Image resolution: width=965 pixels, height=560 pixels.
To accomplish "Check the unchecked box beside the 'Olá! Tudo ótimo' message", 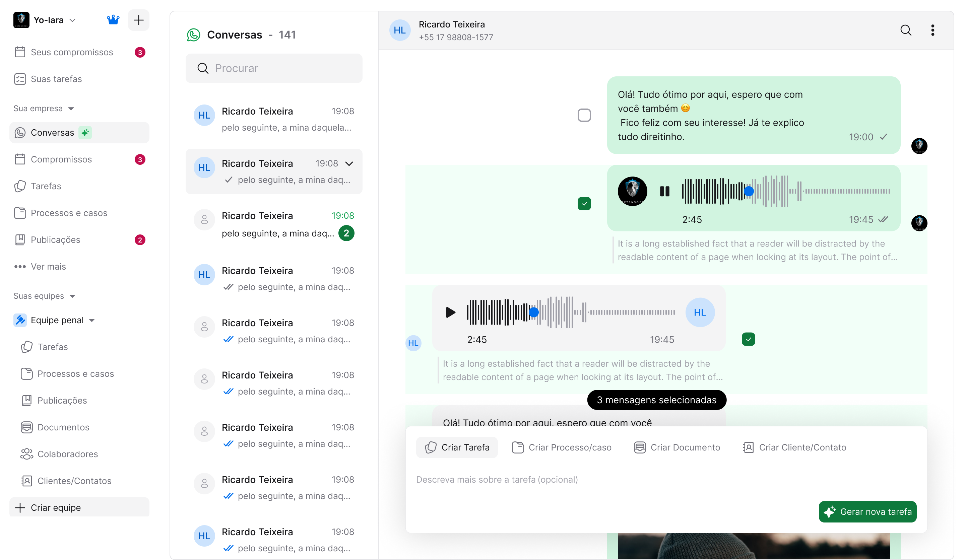I will [584, 115].
